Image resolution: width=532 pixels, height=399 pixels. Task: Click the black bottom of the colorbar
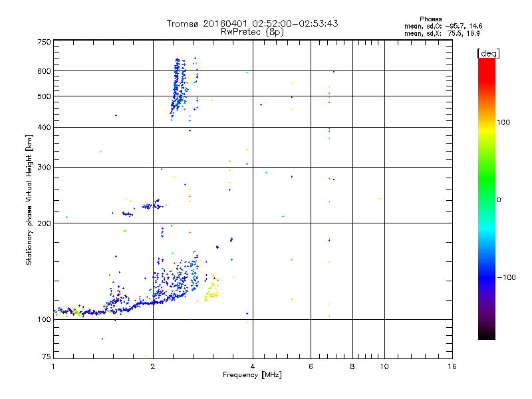(x=487, y=334)
